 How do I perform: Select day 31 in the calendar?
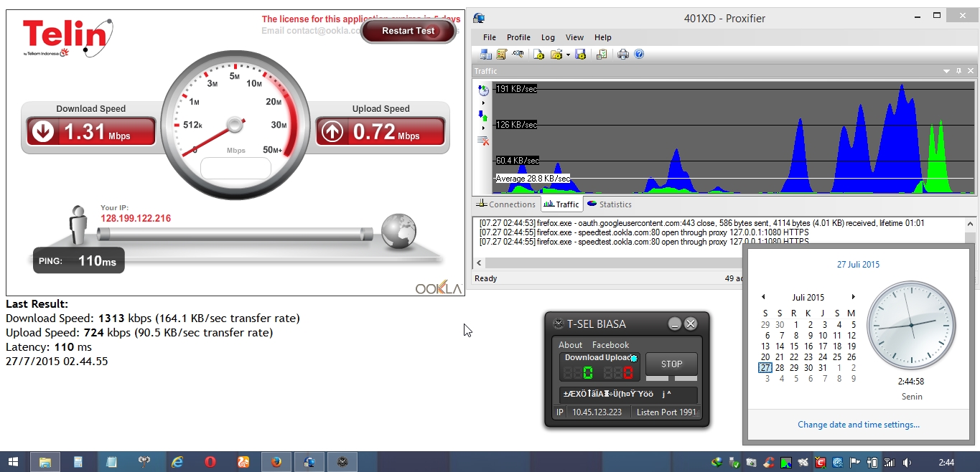tap(823, 367)
